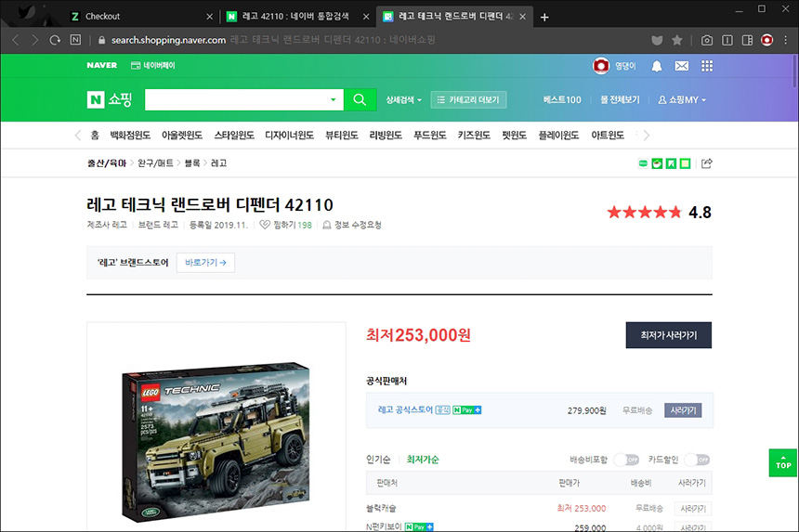Open the browser three-dot menu

tap(786, 40)
